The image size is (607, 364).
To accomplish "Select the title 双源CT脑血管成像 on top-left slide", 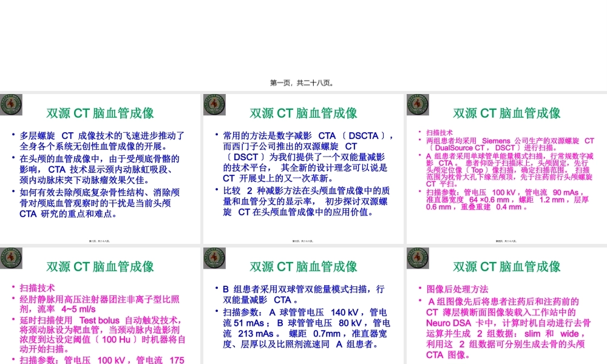I will (x=100, y=112).
